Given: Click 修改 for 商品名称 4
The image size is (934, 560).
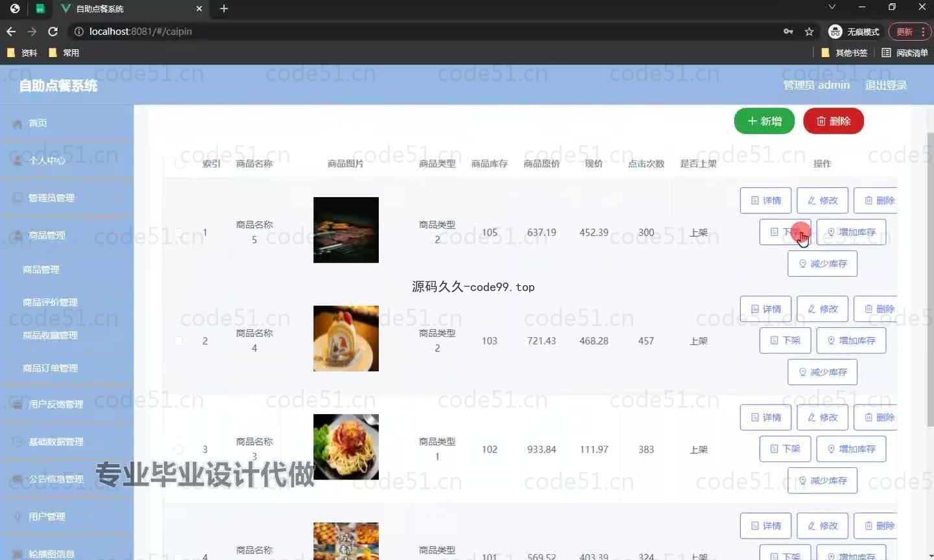Looking at the screenshot, I should coord(822,309).
